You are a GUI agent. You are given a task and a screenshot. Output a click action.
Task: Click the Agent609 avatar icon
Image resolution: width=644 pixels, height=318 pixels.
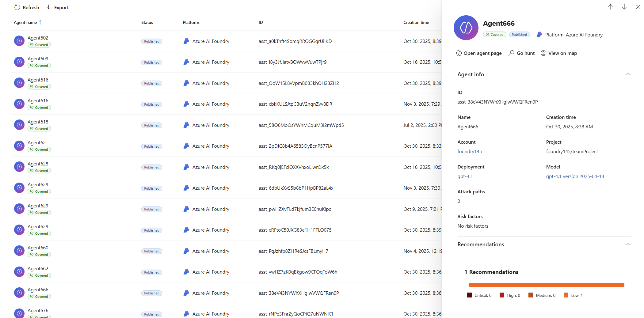[x=19, y=62]
